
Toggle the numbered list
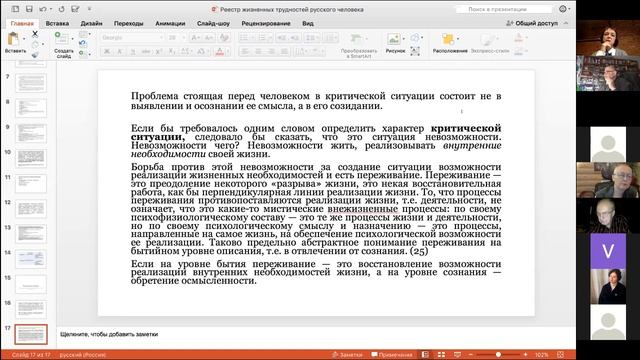pos(262,38)
